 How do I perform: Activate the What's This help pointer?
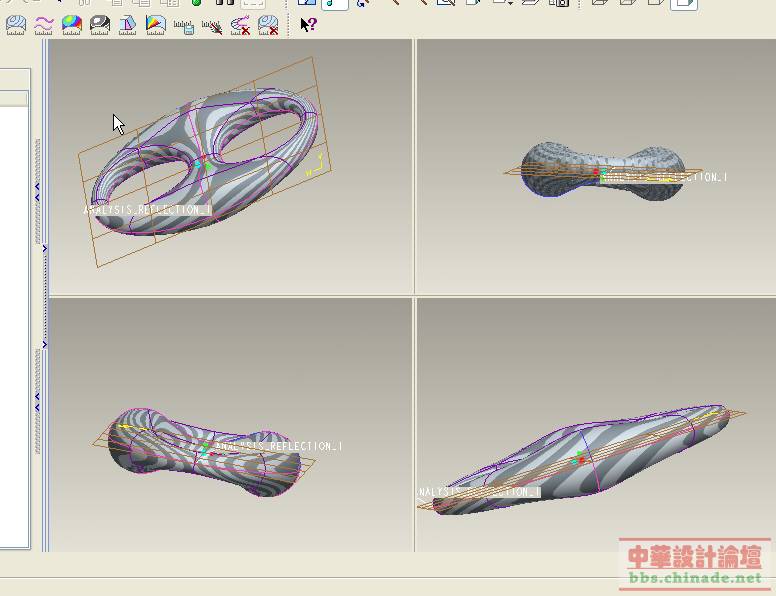click(x=308, y=25)
